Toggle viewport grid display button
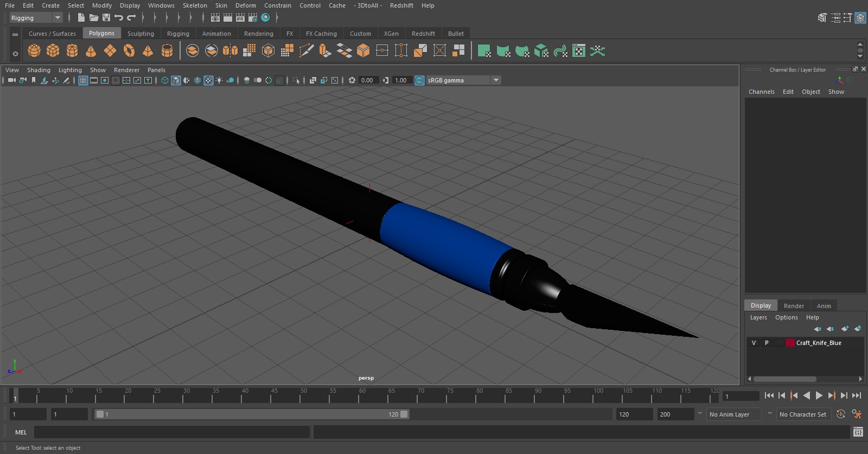Image resolution: width=868 pixels, height=454 pixels. point(83,80)
